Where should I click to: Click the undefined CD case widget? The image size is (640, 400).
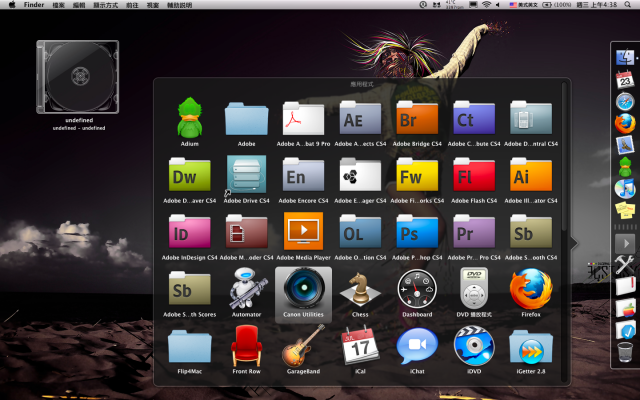tap(78, 77)
